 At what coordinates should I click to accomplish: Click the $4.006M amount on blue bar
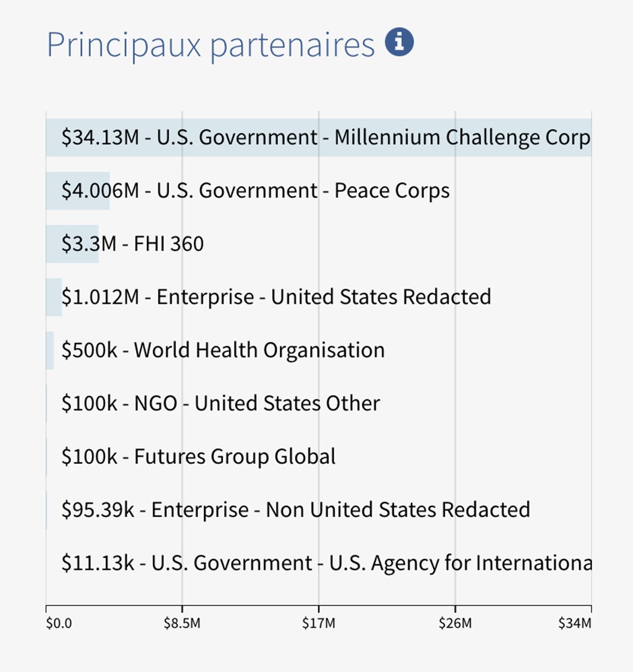click(100, 191)
